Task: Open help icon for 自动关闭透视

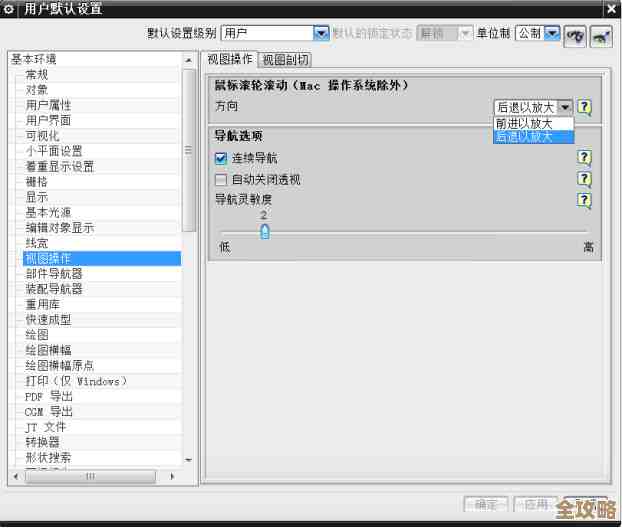Action: coord(584,179)
